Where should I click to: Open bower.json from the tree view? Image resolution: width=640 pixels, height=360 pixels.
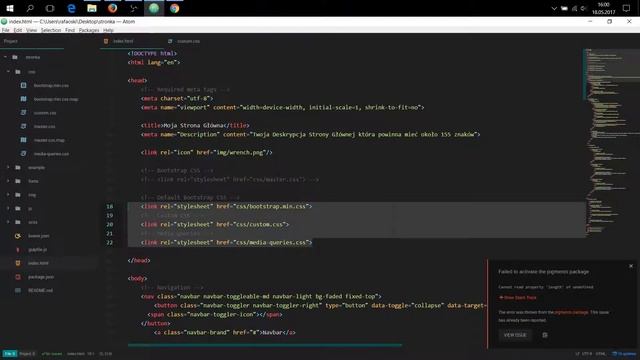click(39, 236)
